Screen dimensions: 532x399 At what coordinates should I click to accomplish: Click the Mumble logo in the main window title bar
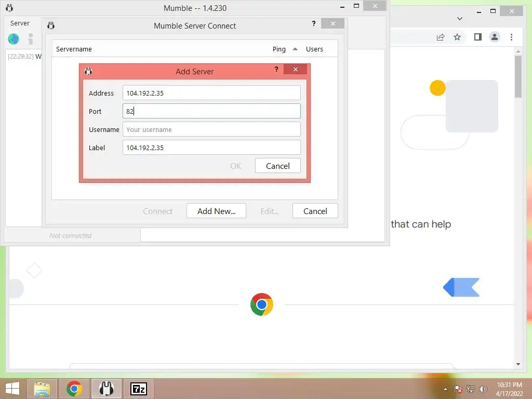pos(9,7)
